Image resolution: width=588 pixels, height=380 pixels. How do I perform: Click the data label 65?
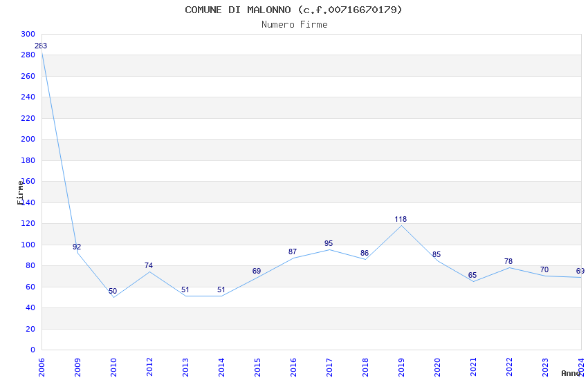pyautogui.click(x=472, y=276)
